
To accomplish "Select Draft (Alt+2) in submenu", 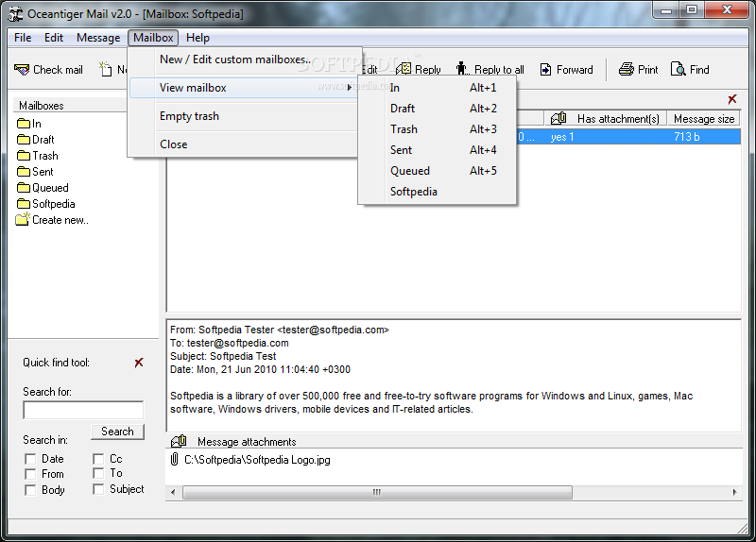I will (438, 109).
